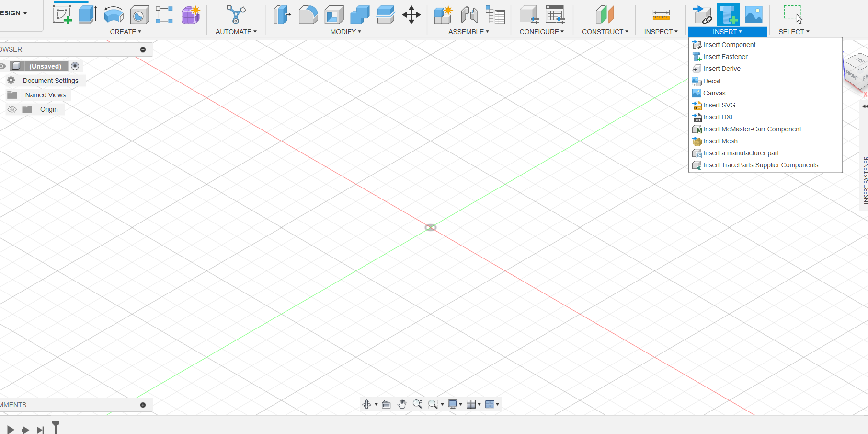Choose Insert a manufacturer part
Image resolution: width=868 pixels, height=434 pixels.
(765, 153)
